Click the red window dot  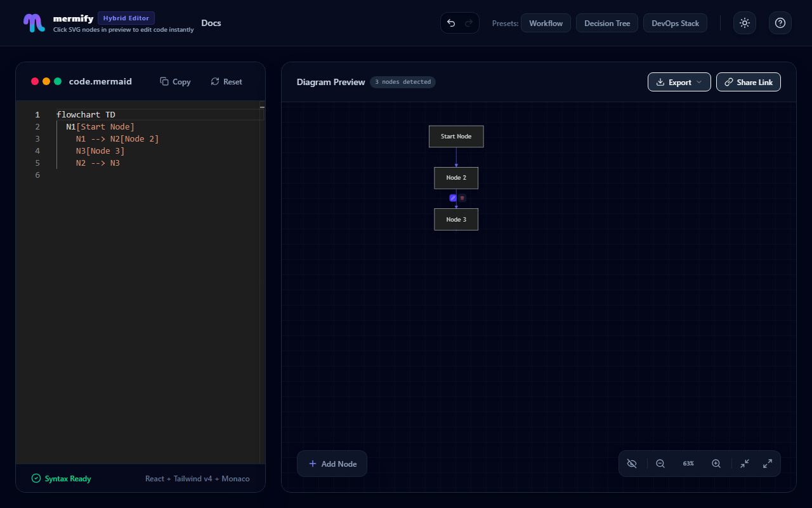35,81
